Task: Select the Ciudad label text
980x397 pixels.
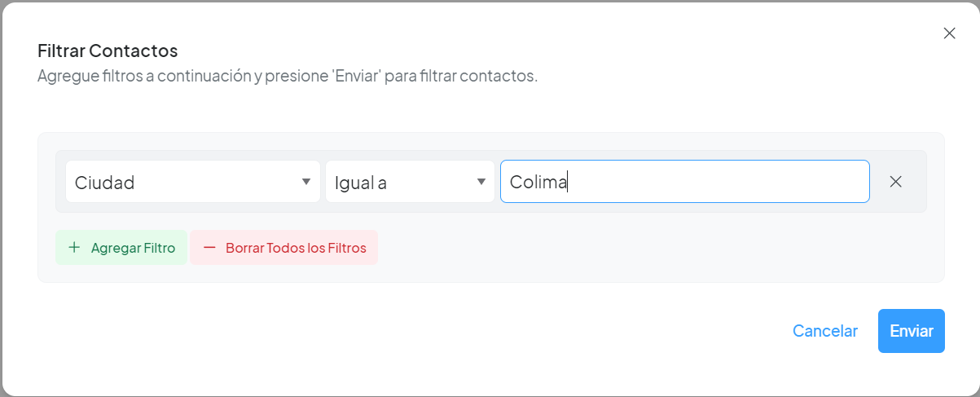Action: click(x=104, y=183)
